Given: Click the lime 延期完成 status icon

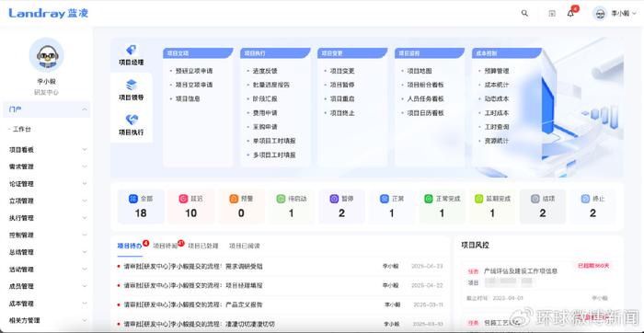Looking at the screenshot, I should point(478,199).
